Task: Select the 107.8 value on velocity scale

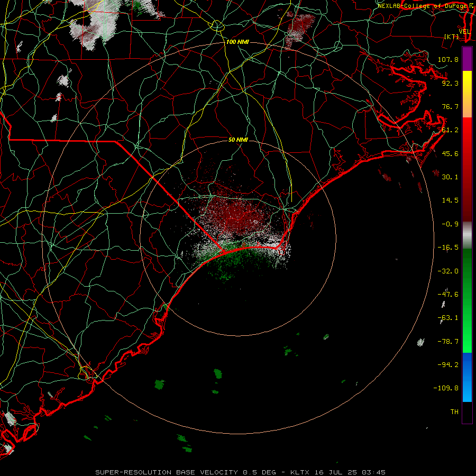Action: 448,59
